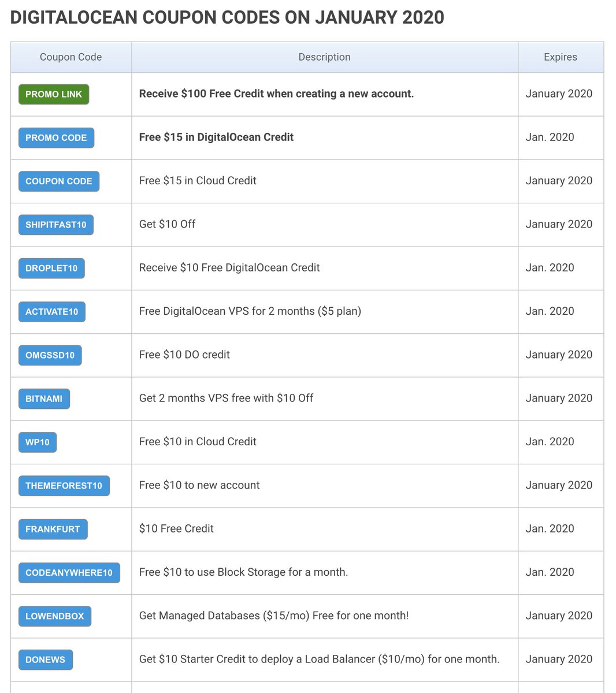This screenshot has height=693, width=616.
Task: Click the expiry date in DONEWS row
Action: click(559, 659)
